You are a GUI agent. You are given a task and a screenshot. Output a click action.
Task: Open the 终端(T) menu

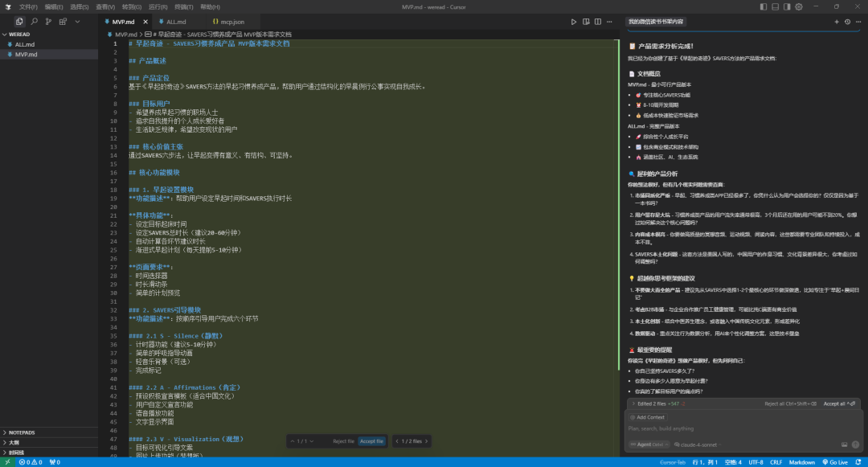point(184,7)
